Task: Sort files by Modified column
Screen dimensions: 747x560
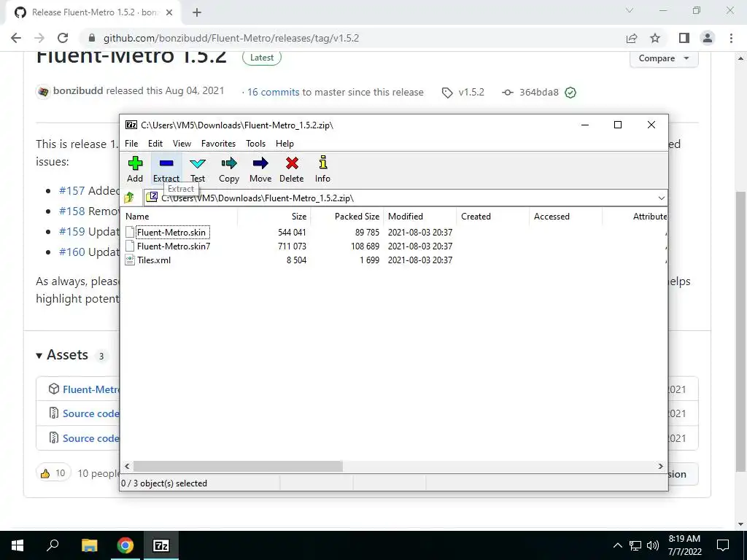Action: 419,216
